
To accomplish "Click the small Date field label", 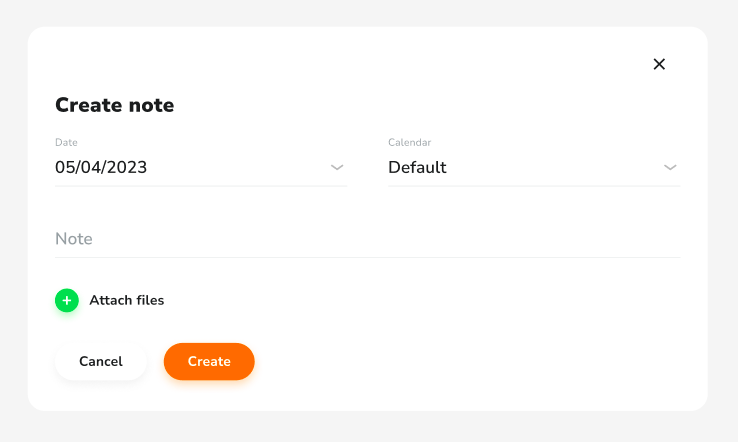I will (x=66, y=142).
